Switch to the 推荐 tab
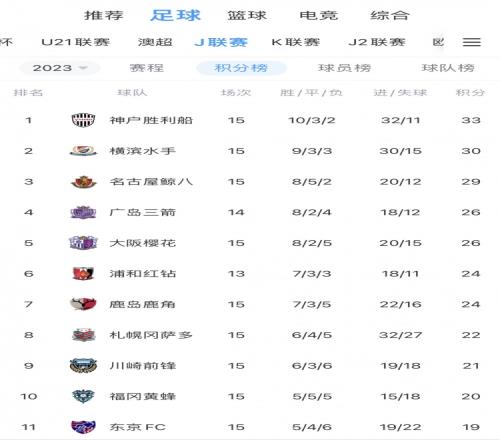This screenshot has height=440, width=500. pyautogui.click(x=104, y=15)
